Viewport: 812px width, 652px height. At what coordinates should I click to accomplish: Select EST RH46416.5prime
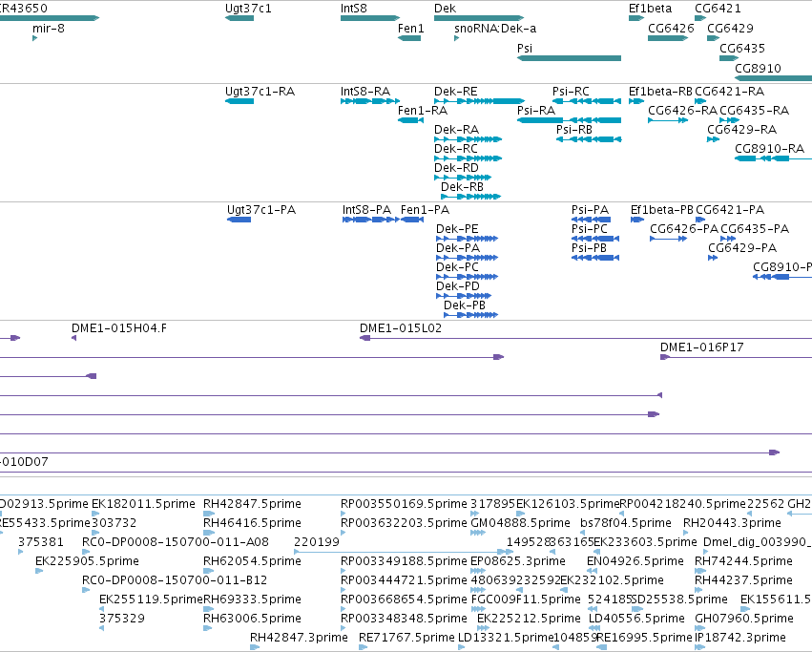click(x=252, y=523)
